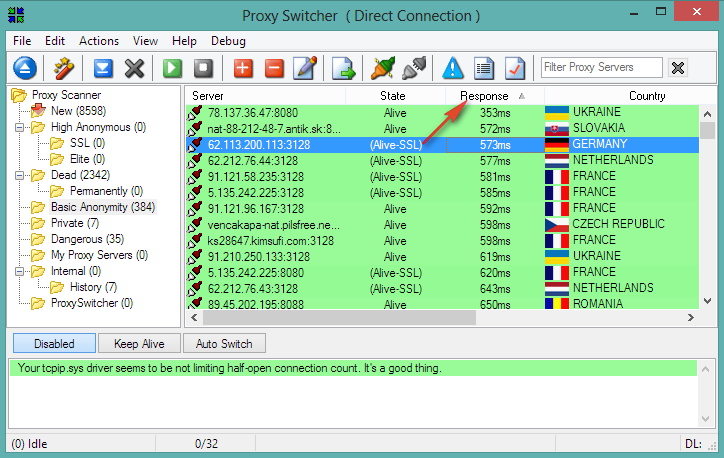
Task: Select the My Proxy Servers (0) folder
Action: point(99,255)
